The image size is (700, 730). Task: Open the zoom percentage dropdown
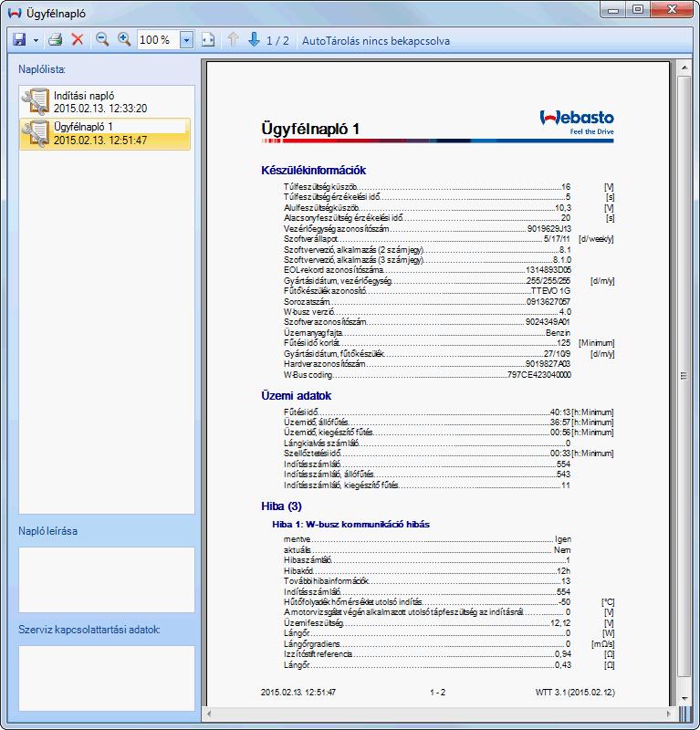(187, 40)
